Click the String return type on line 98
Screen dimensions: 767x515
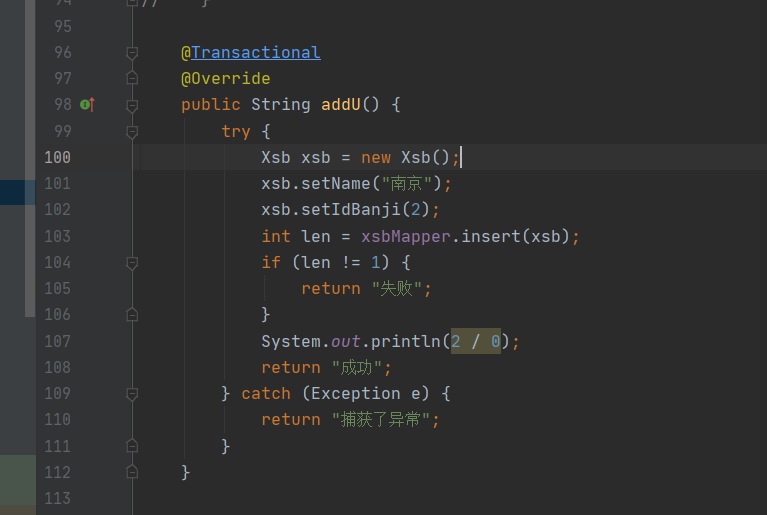click(281, 104)
